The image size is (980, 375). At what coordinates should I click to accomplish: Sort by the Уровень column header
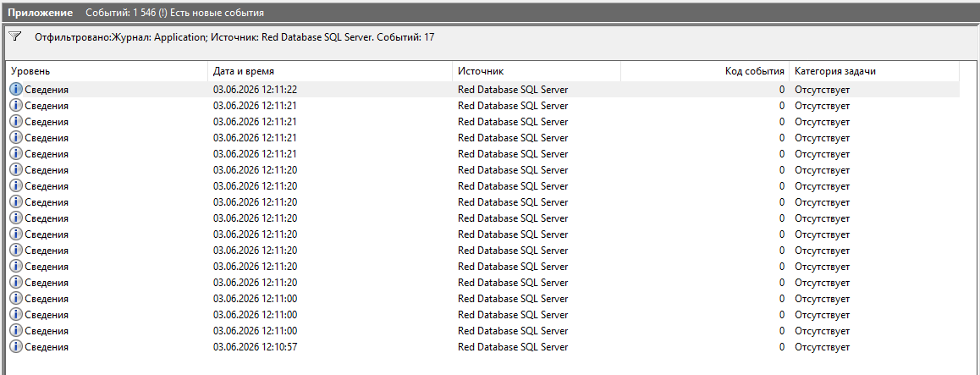(x=107, y=71)
